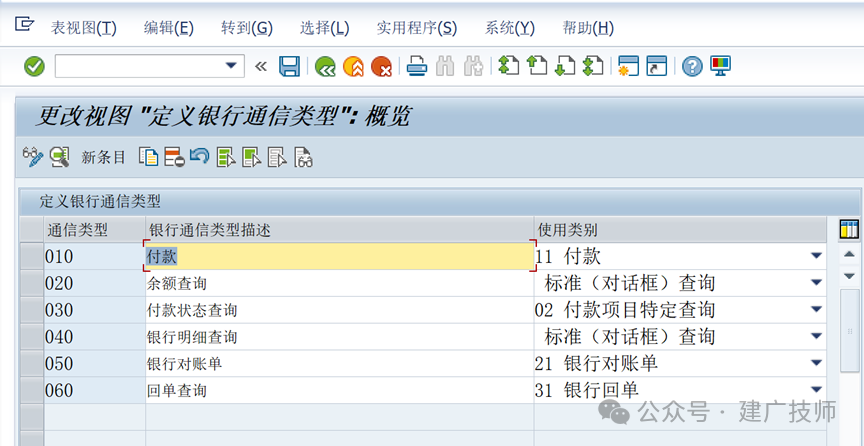Open the table settings column icon
This screenshot has width=864, height=446.
pos(849,229)
